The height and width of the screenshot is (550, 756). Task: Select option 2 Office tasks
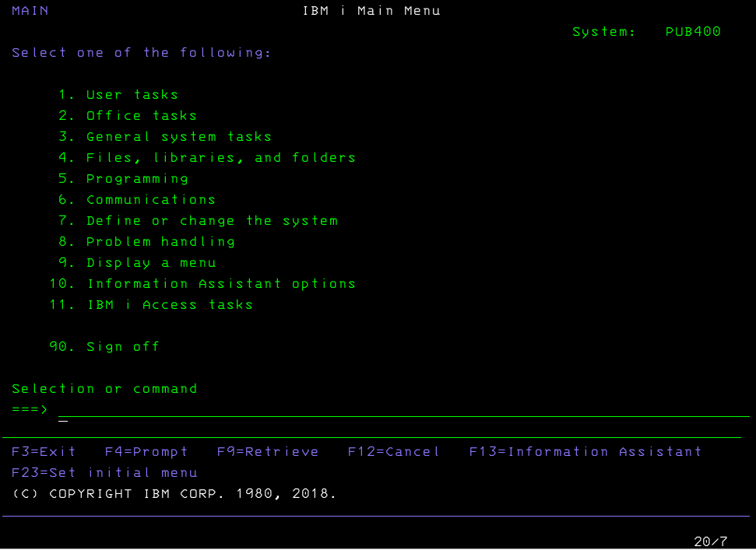[128, 116]
